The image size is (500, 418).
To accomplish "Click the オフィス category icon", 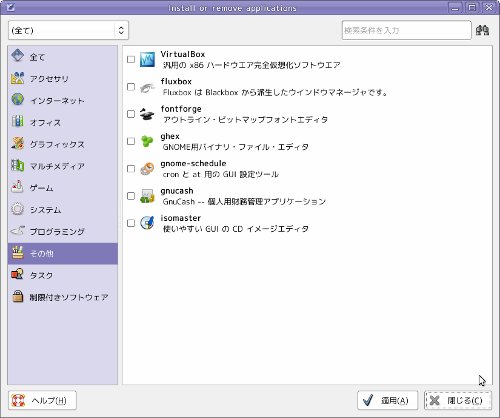I will (18, 122).
